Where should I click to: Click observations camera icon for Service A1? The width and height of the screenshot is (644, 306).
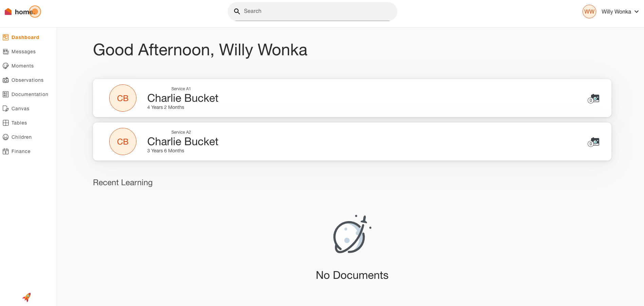click(x=594, y=98)
